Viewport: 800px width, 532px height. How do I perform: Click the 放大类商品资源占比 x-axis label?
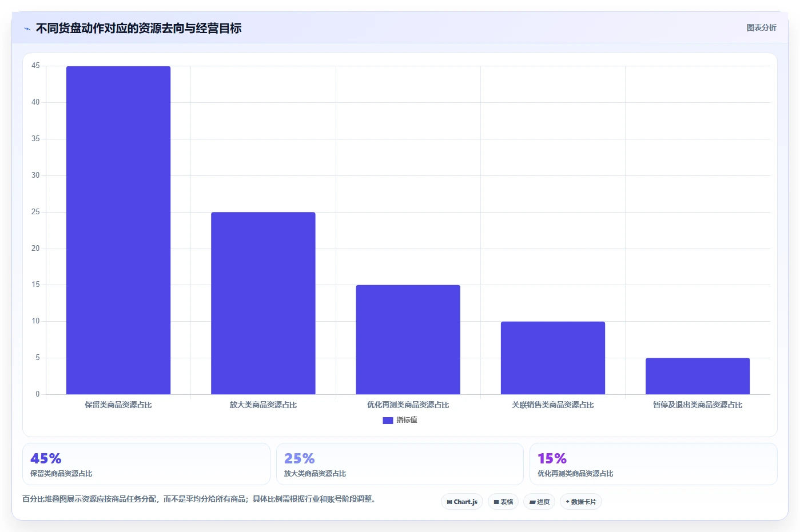tap(263, 405)
